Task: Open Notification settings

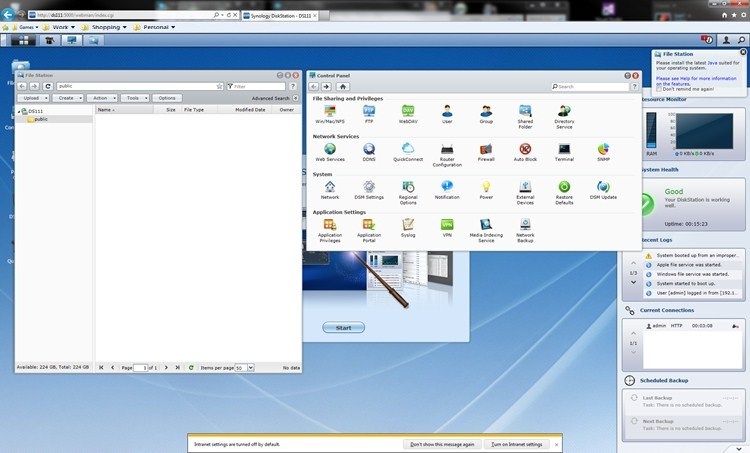Action: pyautogui.click(x=447, y=189)
